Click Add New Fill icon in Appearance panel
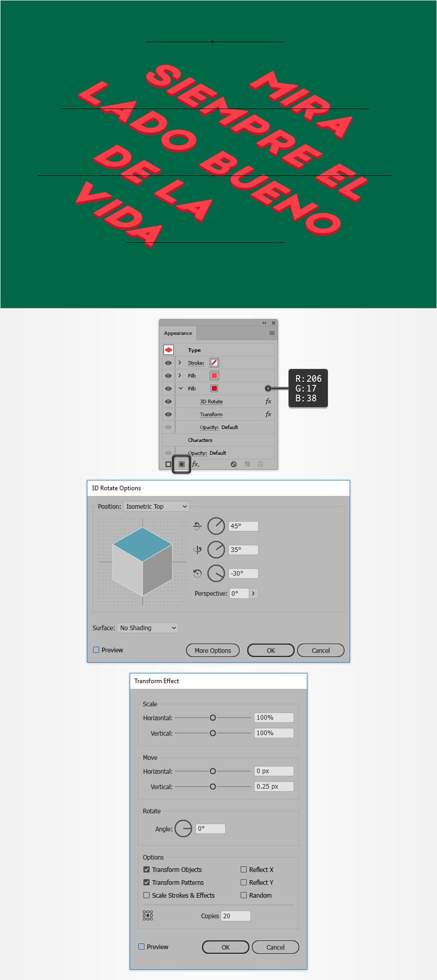The width and height of the screenshot is (437, 980). (181, 464)
